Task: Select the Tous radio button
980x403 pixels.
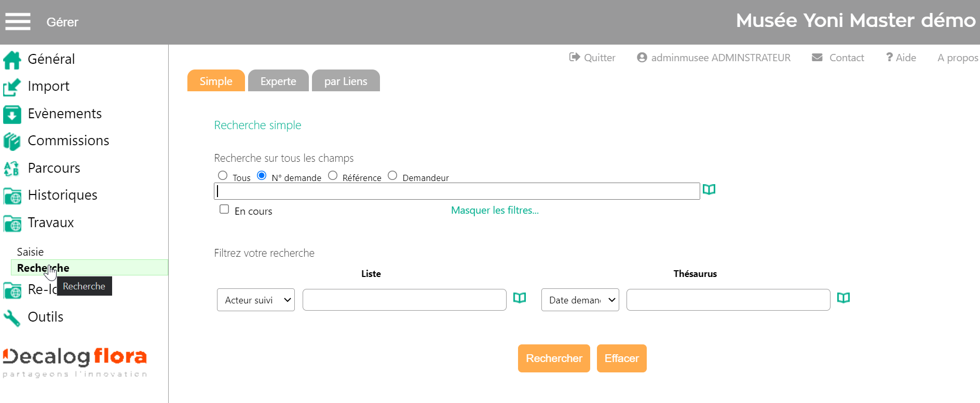Action: 223,176
